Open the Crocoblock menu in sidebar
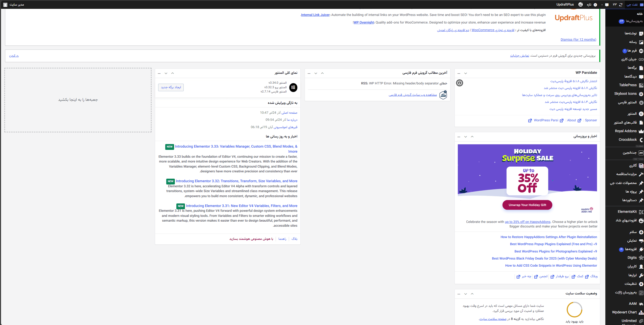The image size is (644, 325). point(628,140)
